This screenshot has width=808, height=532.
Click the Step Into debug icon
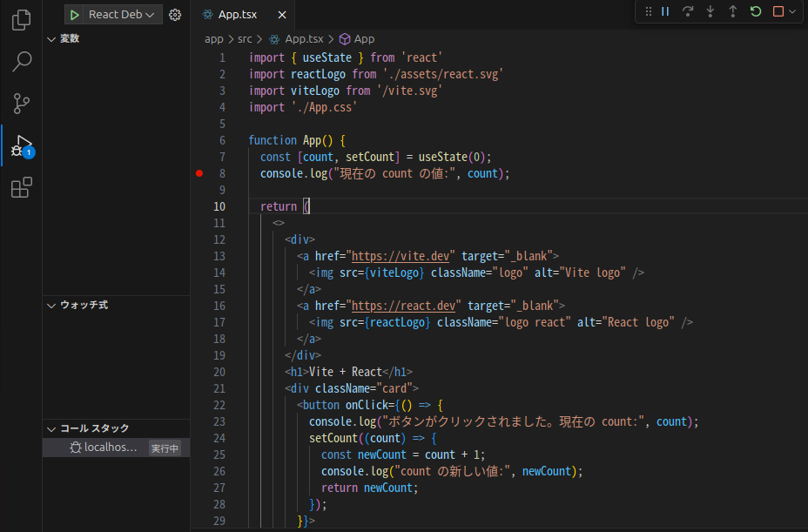pos(710,12)
